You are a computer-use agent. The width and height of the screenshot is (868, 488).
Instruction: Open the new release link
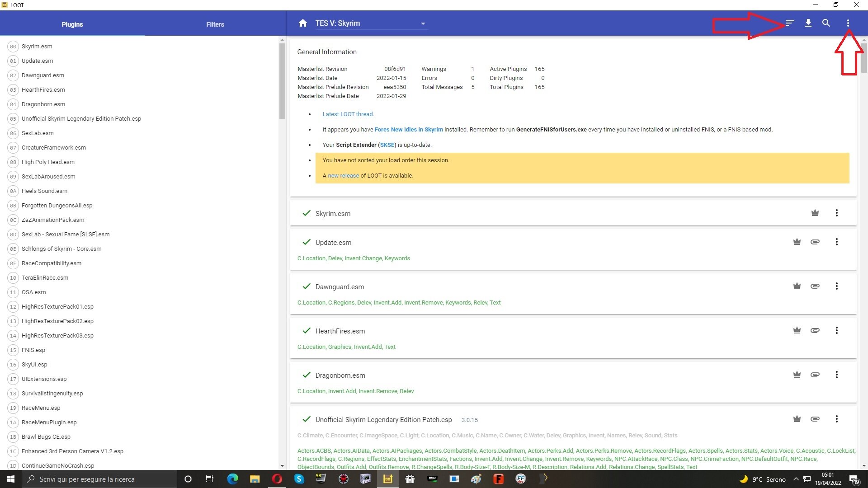click(343, 176)
